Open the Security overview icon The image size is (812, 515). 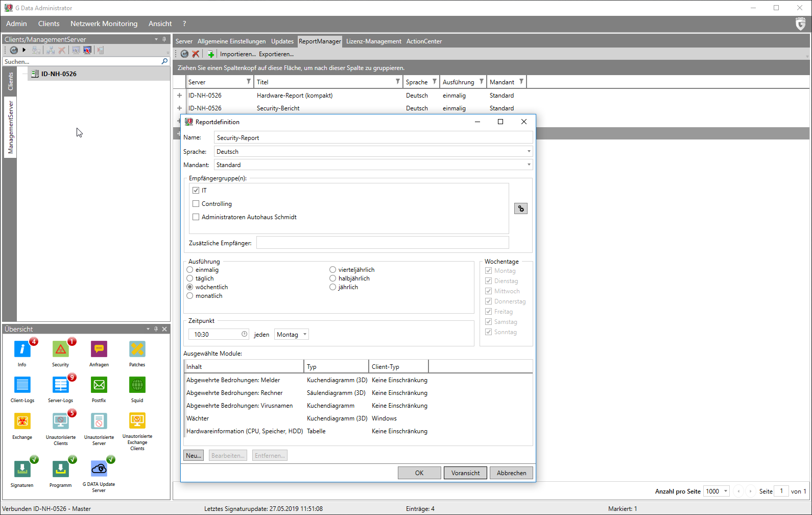(x=60, y=349)
